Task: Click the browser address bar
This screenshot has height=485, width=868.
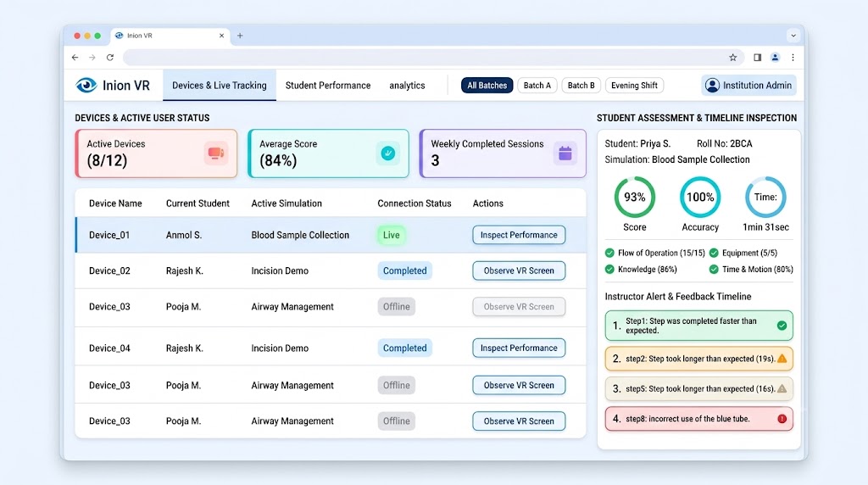Action: [431, 58]
